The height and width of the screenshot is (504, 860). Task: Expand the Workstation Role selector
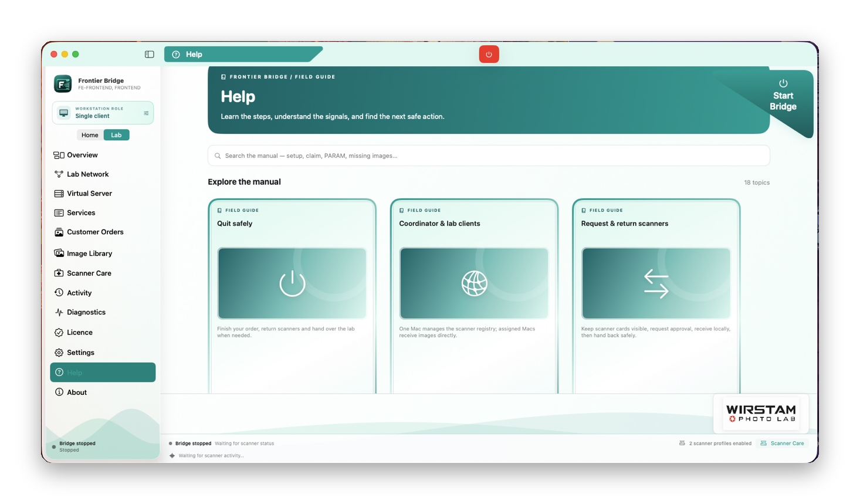click(x=103, y=113)
